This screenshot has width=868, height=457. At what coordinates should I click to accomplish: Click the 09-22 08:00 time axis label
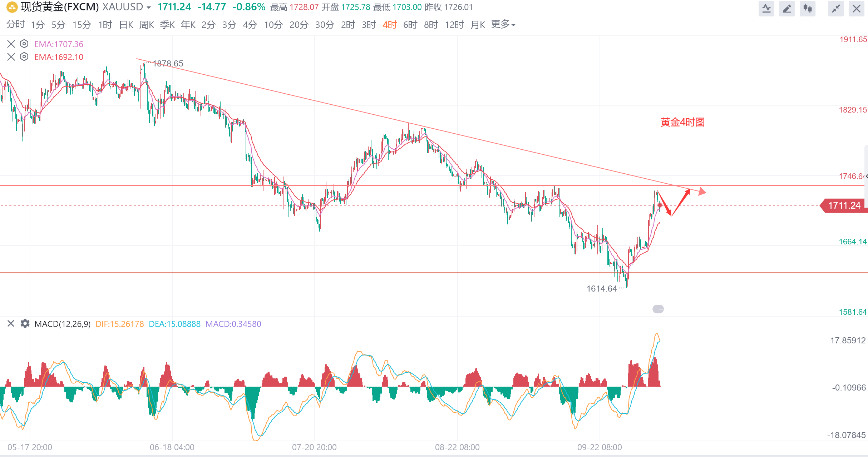click(600, 447)
